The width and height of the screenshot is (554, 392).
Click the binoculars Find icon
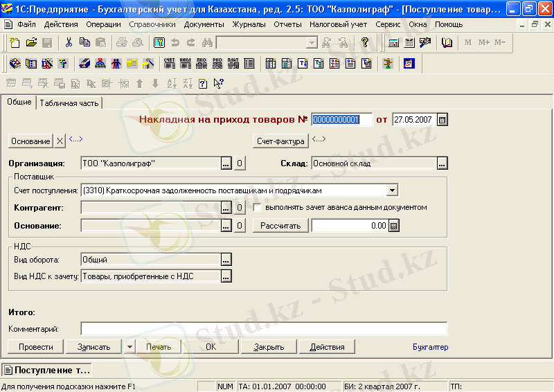coord(206,42)
